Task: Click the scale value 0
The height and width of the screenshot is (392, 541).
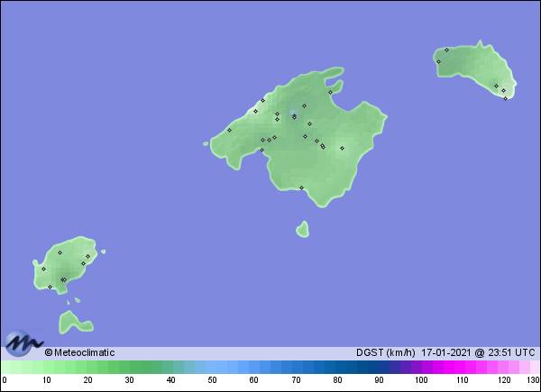Action: coord(5,380)
